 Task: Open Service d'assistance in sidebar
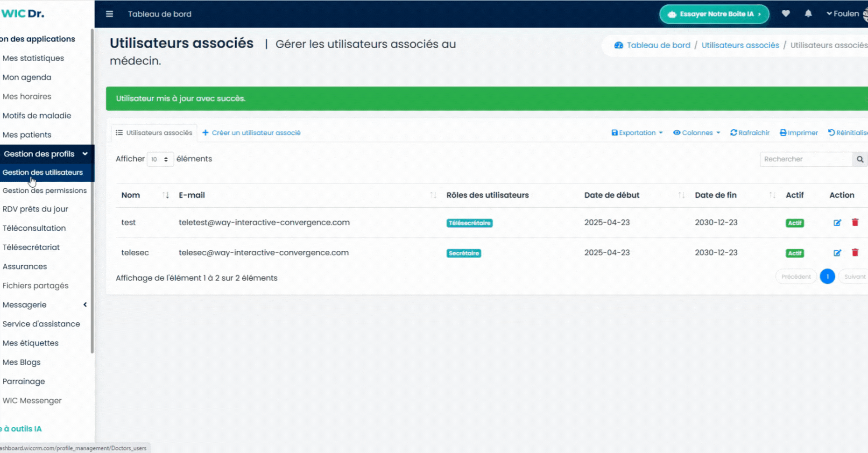41,324
